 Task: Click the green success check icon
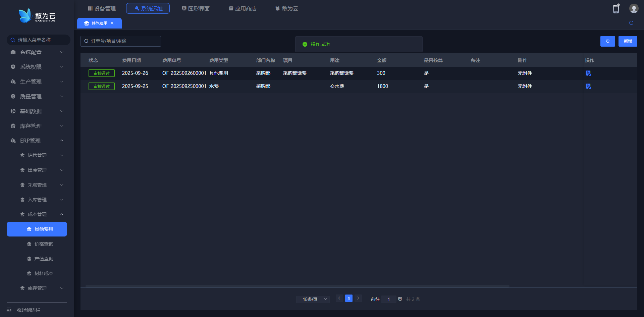click(x=305, y=44)
